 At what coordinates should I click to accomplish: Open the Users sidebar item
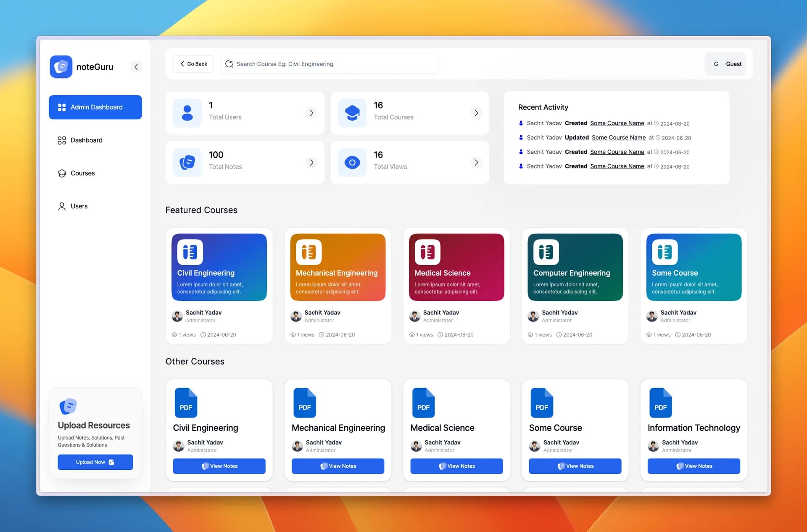[x=79, y=206]
